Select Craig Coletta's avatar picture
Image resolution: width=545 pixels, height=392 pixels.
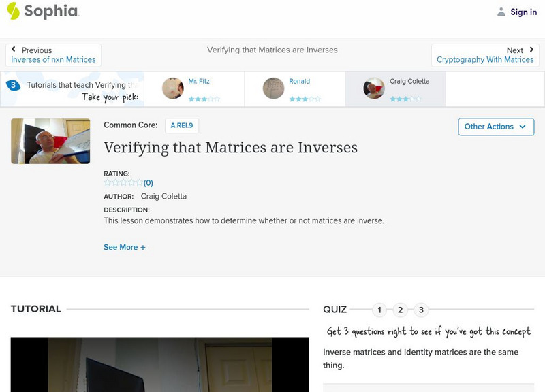(374, 88)
